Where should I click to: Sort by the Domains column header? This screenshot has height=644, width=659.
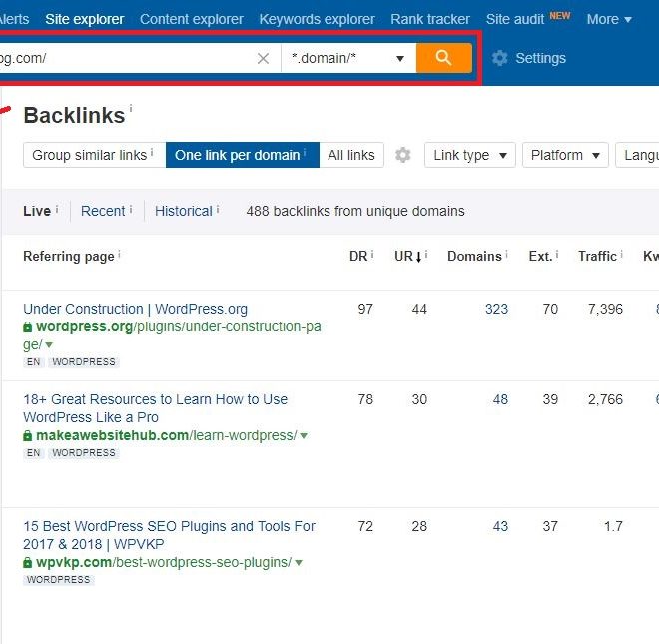(474, 256)
